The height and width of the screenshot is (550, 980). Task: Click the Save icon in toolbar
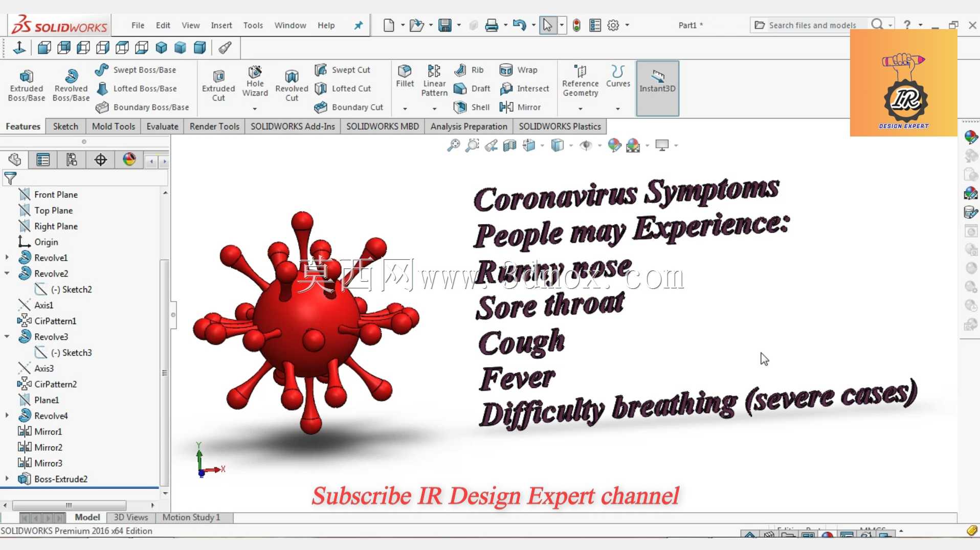[x=445, y=25]
